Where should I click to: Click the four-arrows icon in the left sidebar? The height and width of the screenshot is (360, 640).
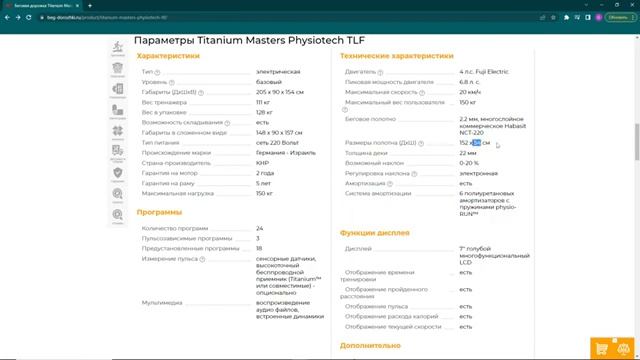[x=118, y=131]
